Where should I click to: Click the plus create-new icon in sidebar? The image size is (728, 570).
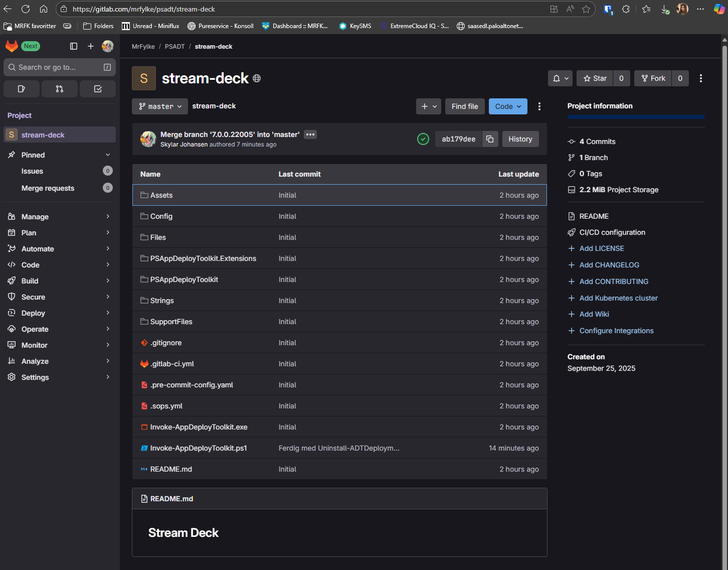point(91,46)
